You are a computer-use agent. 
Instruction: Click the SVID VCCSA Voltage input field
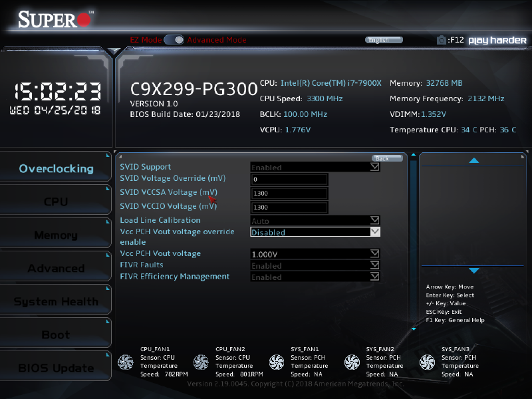[289, 194]
